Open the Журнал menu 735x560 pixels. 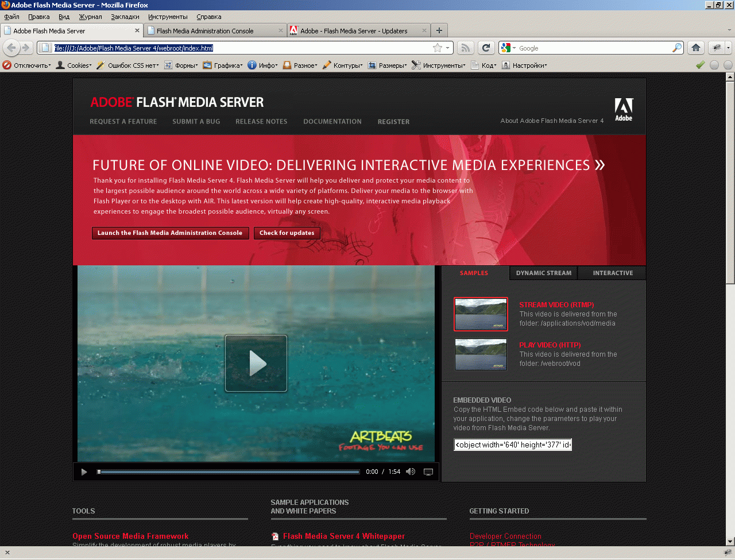point(91,17)
